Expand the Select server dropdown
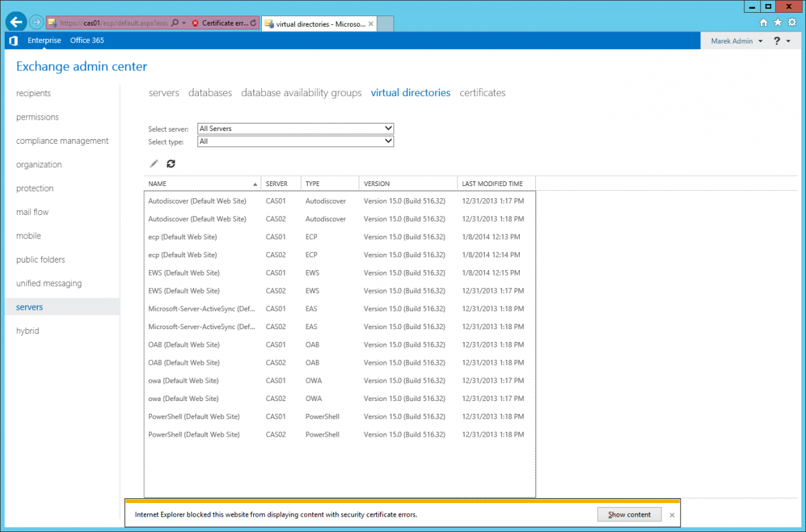The image size is (806, 532). (296, 128)
